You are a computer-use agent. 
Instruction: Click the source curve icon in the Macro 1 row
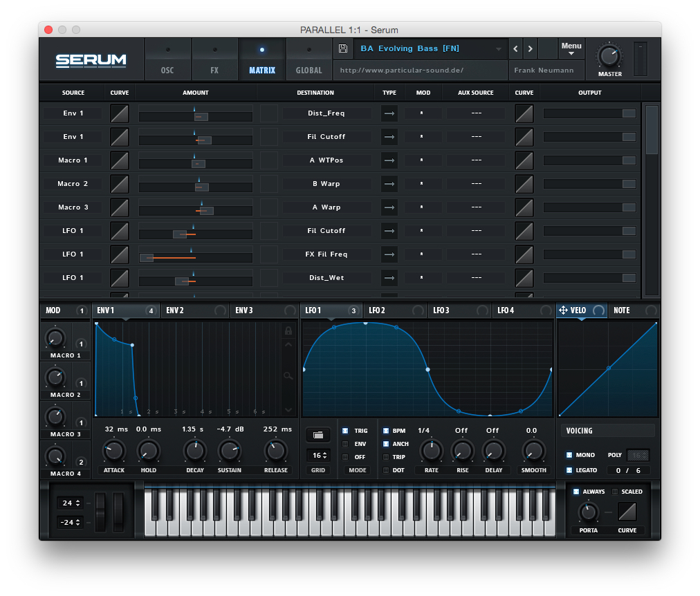[x=120, y=160]
